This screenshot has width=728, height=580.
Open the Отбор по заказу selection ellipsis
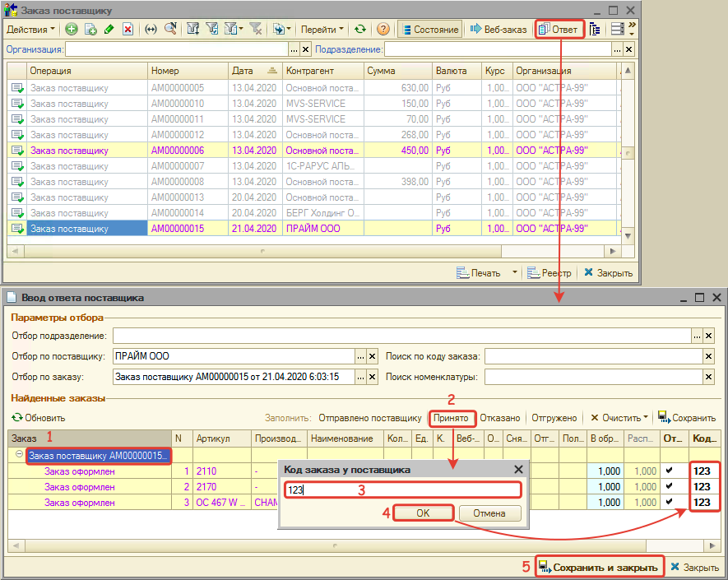point(361,377)
